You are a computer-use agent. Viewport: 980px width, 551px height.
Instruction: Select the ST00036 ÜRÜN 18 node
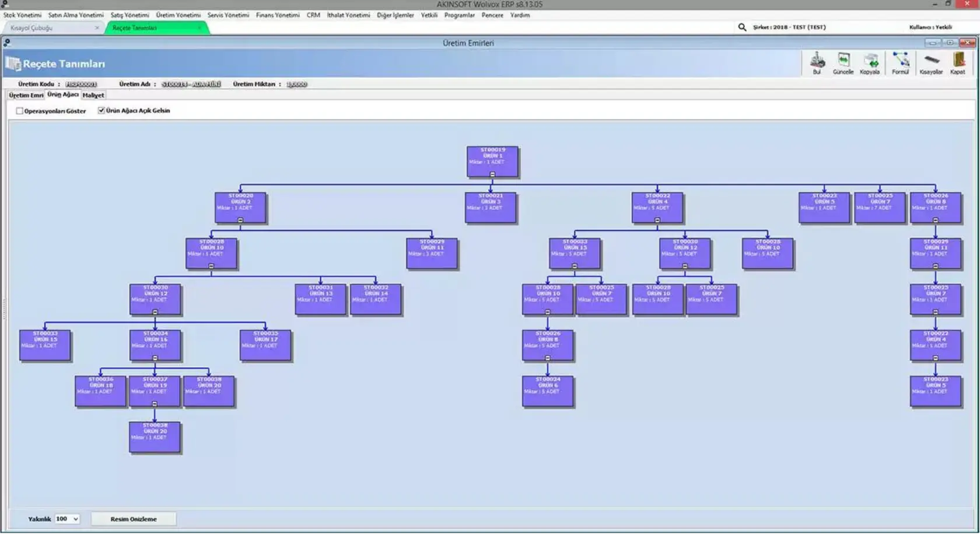coord(100,391)
